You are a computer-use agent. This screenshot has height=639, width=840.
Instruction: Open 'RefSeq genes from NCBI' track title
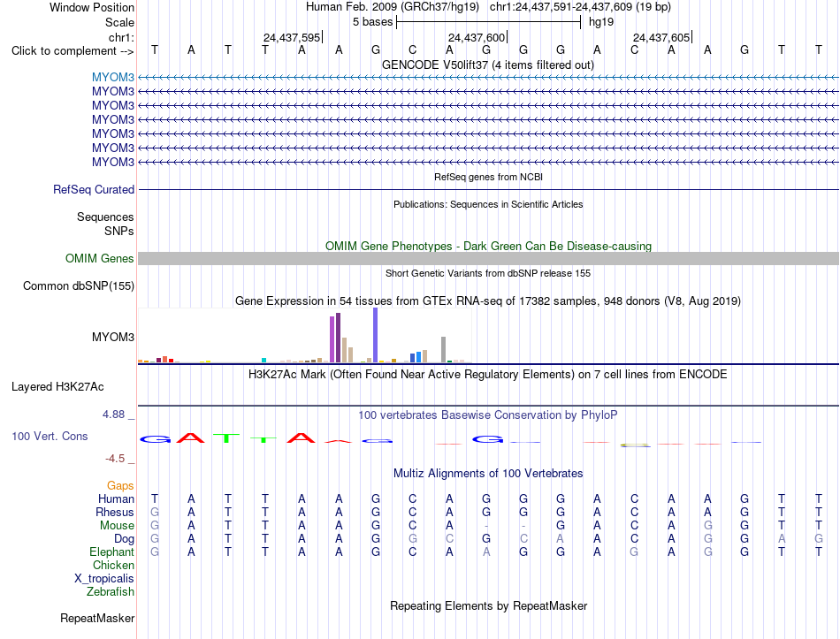488,177
